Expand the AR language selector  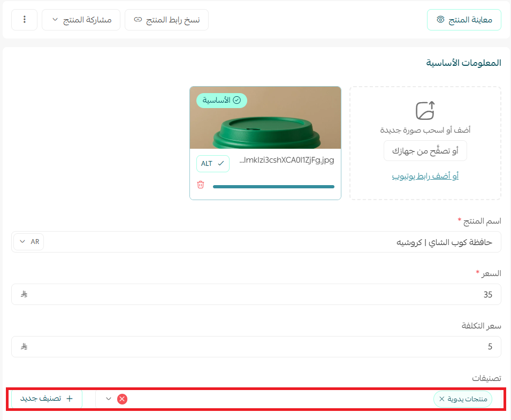pyautogui.click(x=29, y=242)
